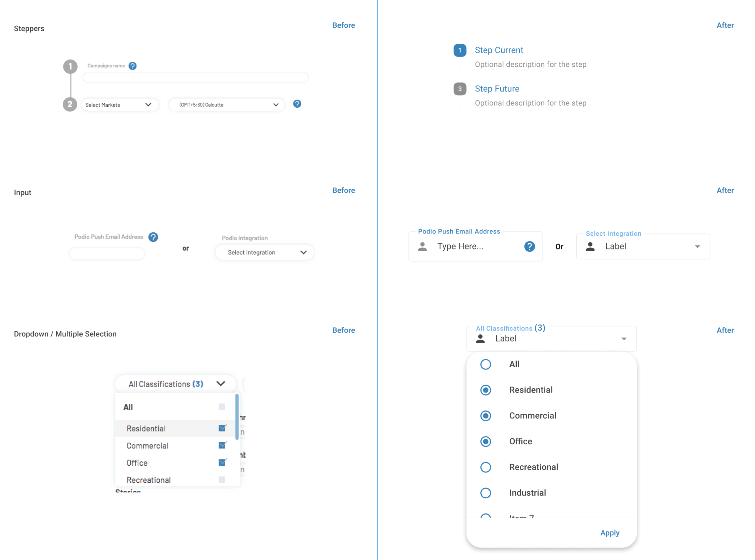Viewport: 755px width, 560px height.
Task: Click the Step Future title link
Action: [x=497, y=89]
